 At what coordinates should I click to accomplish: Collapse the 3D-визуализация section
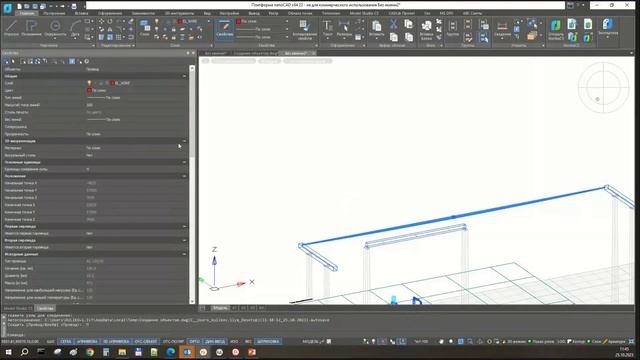click(184, 141)
